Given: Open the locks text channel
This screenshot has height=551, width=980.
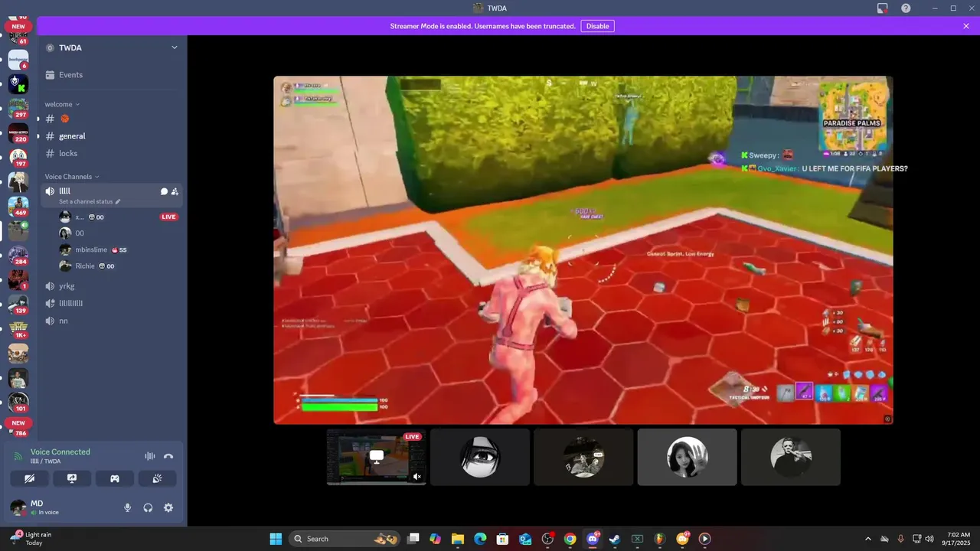Looking at the screenshot, I should pos(111,154).
